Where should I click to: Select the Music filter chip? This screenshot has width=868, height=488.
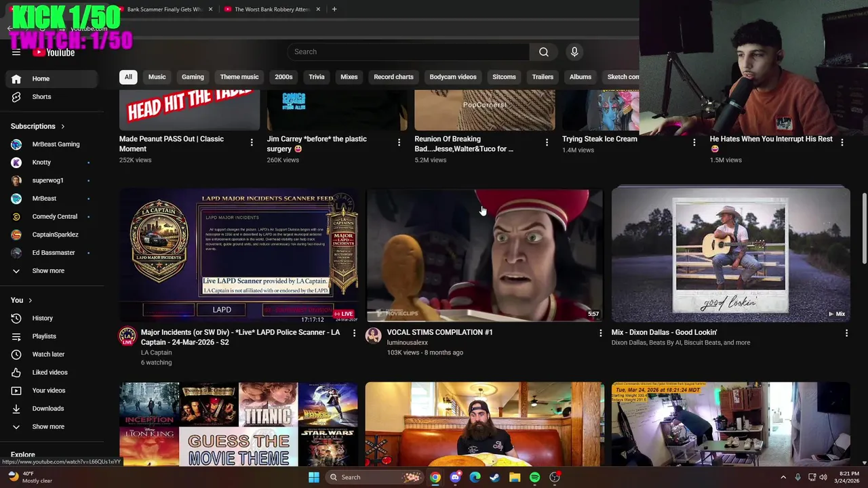(157, 77)
